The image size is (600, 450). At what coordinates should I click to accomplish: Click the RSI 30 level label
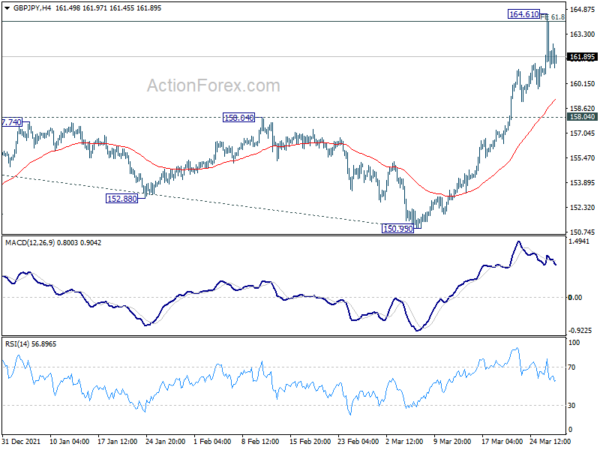[x=572, y=405]
